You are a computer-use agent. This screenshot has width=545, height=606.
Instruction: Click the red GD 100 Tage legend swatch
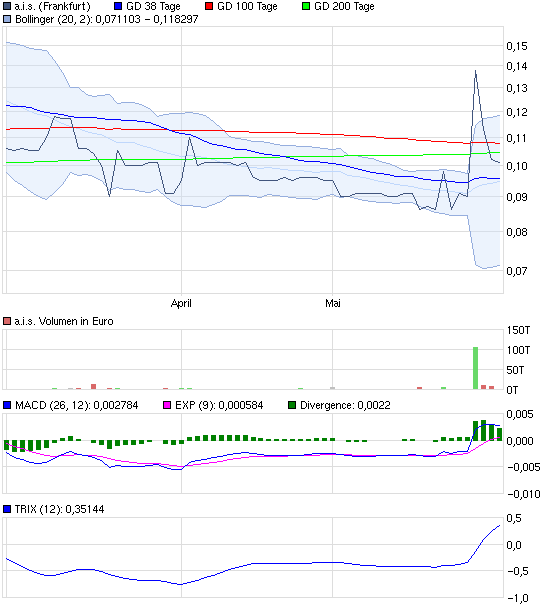click(x=209, y=7)
